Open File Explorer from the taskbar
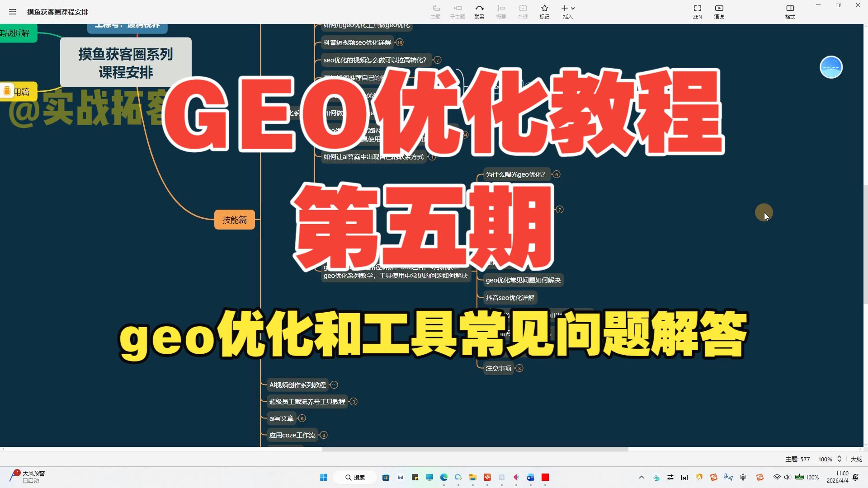This screenshot has width=868, height=488. [x=472, y=478]
